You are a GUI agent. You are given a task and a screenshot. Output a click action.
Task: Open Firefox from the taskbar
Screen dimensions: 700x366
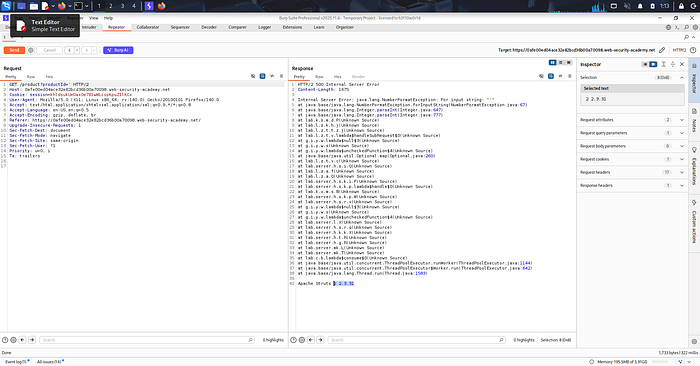click(x=61, y=6)
